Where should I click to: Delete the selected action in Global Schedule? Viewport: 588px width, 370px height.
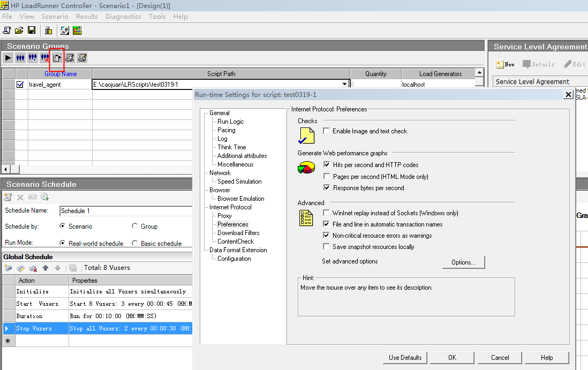(33, 268)
